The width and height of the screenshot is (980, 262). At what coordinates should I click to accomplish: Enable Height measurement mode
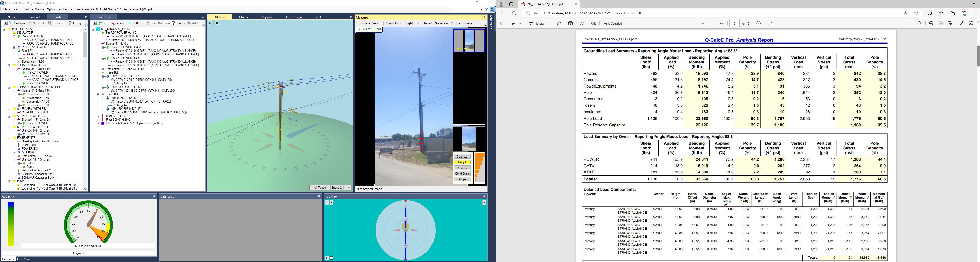[x=462, y=162]
